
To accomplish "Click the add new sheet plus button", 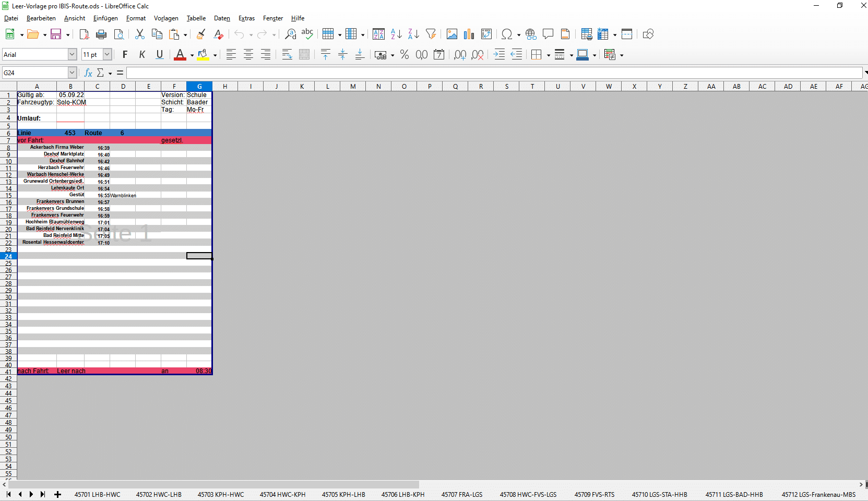I will (x=58, y=495).
